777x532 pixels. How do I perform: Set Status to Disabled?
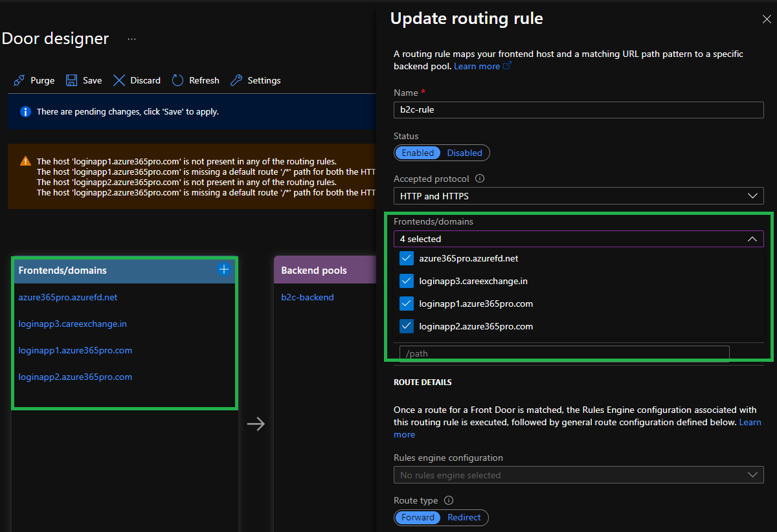[x=465, y=153]
